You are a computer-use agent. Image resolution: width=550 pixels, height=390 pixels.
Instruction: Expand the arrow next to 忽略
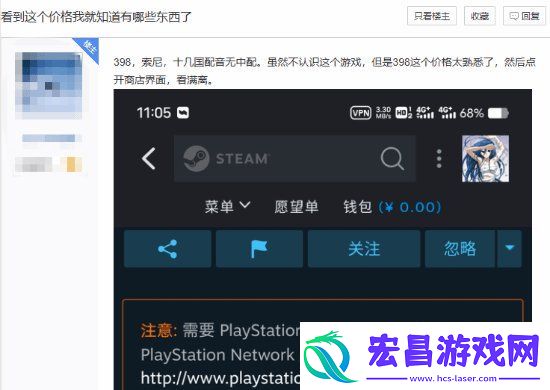point(509,249)
